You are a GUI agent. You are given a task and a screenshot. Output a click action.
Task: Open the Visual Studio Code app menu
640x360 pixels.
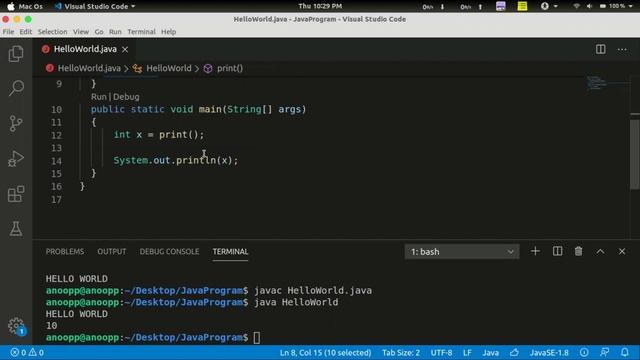tap(94, 6)
